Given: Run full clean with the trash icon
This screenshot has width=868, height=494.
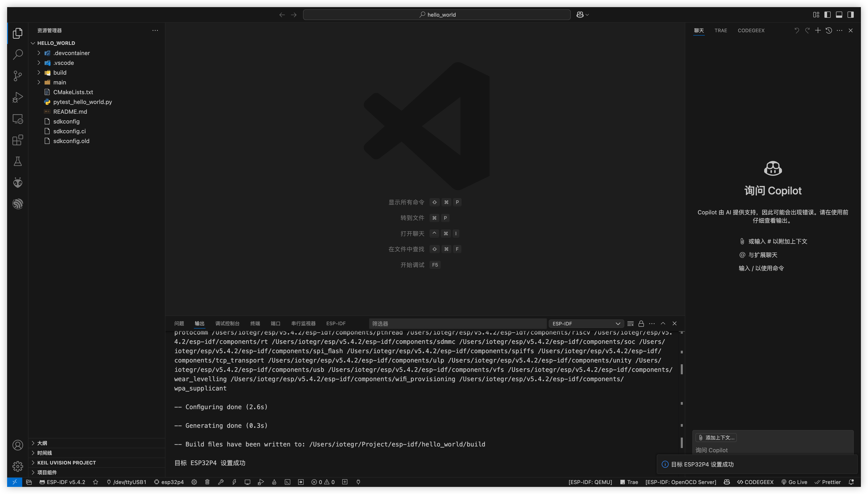Looking at the screenshot, I should pyautogui.click(x=207, y=482).
